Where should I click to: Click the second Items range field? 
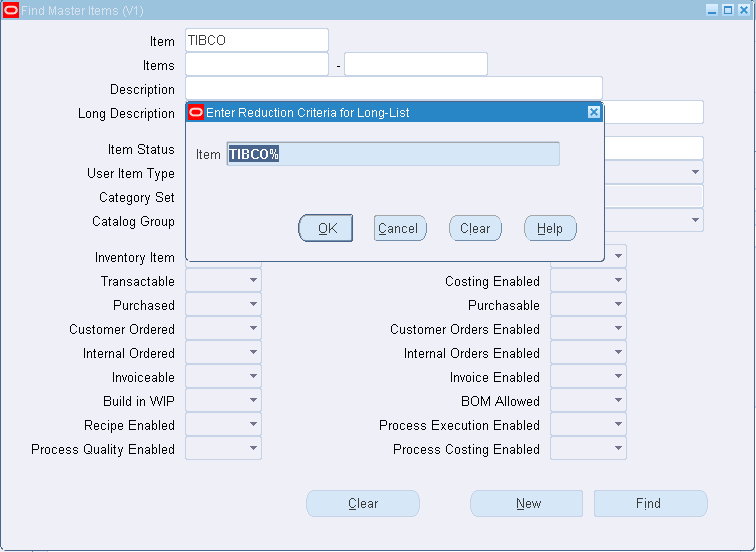[x=416, y=64]
